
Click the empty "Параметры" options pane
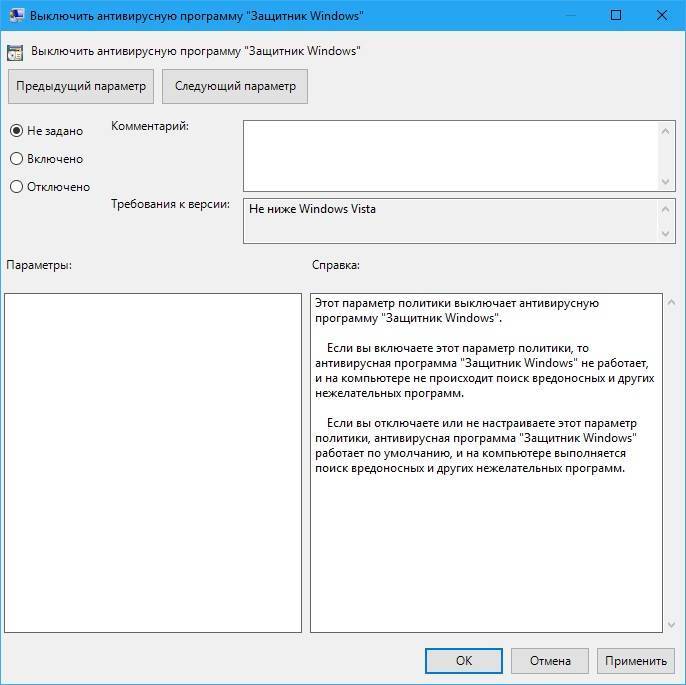coord(153,463)
